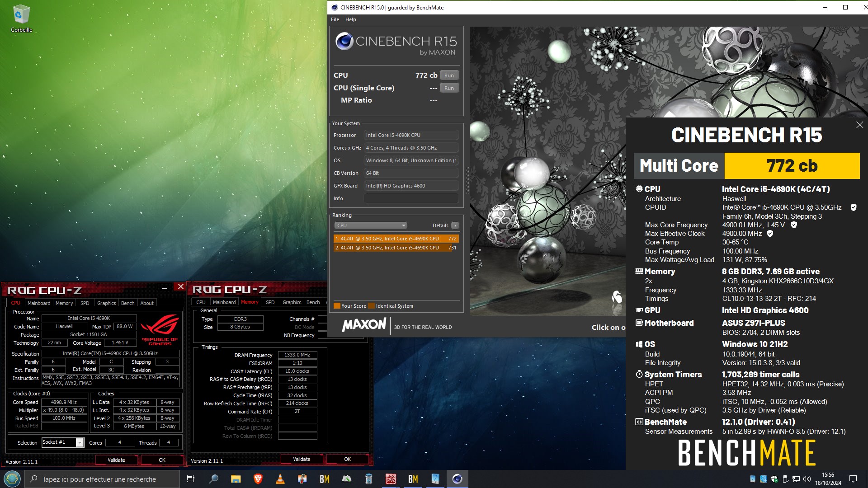The image size is (868, 488).
Task: Click the rendered Cinebench scene image
Action: [547, 172]
